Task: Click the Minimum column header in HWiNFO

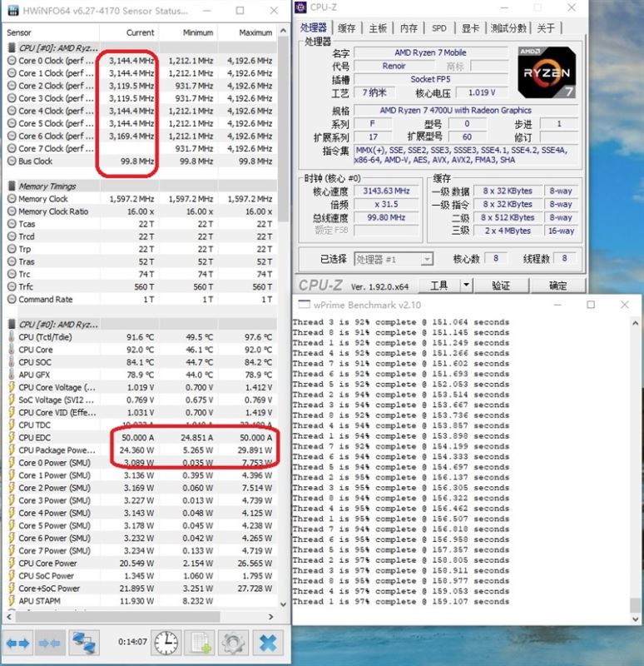Action: [188, 32]
